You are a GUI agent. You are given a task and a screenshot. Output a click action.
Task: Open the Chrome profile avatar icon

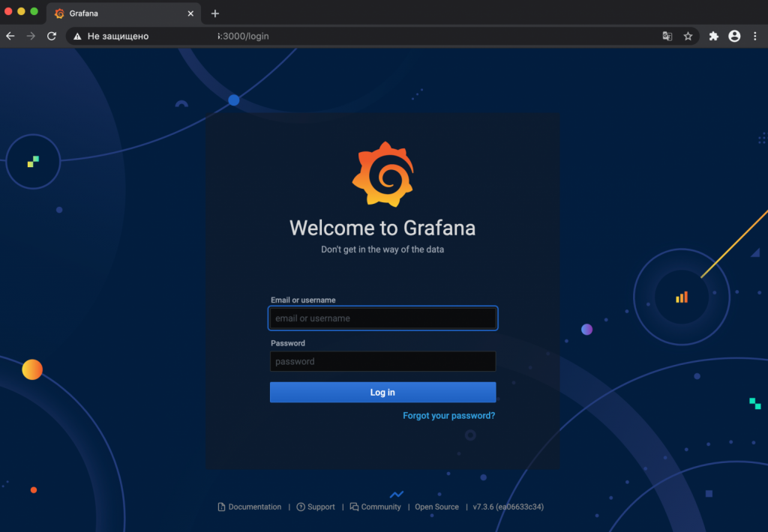coord(734,36)
